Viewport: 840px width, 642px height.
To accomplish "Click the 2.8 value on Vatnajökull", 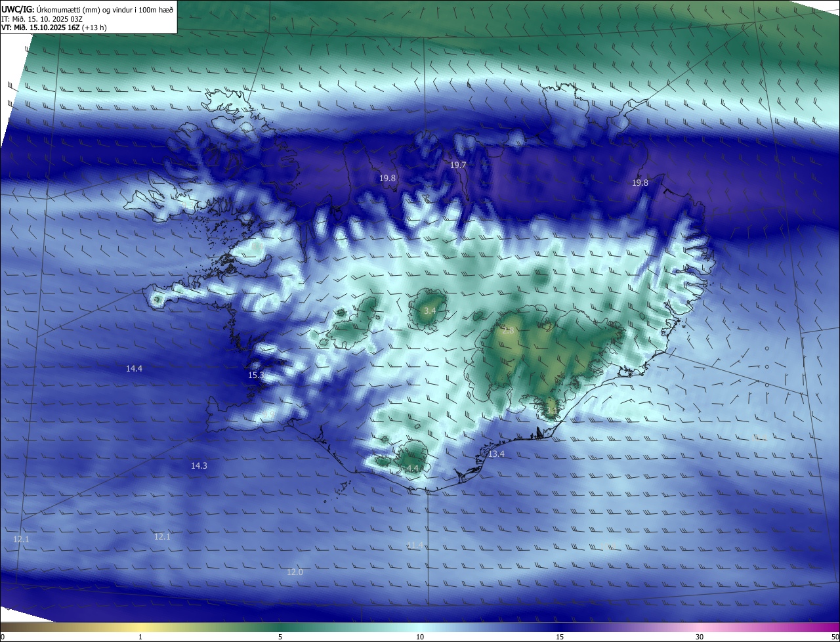I will point(508,330).
